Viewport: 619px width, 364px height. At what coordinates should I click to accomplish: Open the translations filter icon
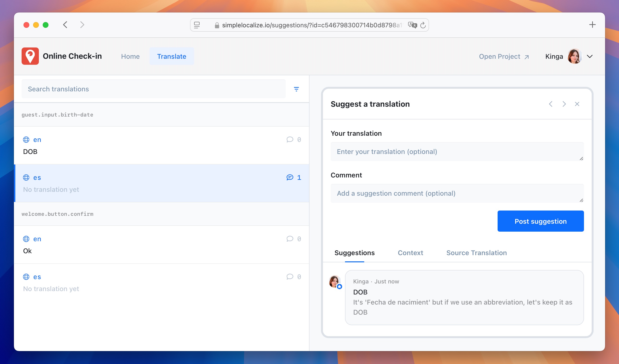[x=297, y=89]
